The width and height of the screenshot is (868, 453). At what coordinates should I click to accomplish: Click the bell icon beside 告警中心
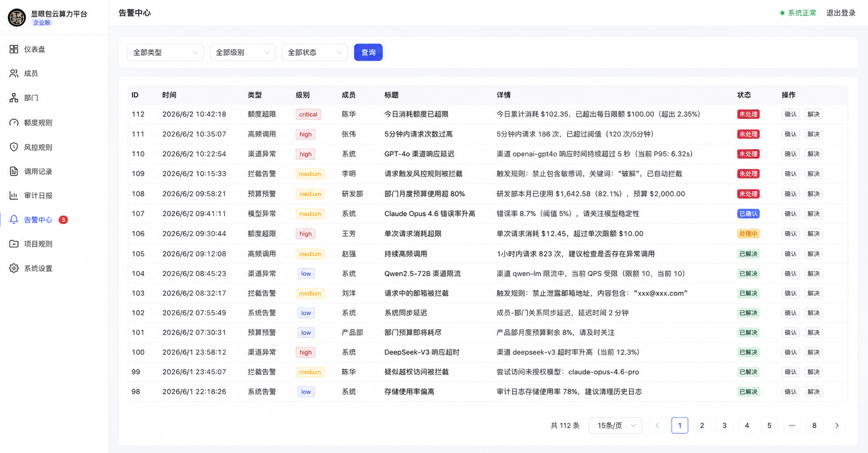(x=14, y=219)
